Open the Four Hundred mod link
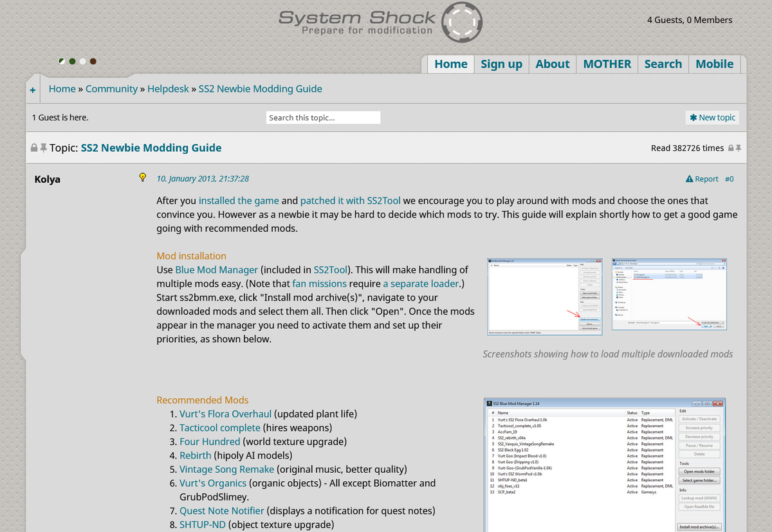This screenshot has width=772, height=532. 210,441
